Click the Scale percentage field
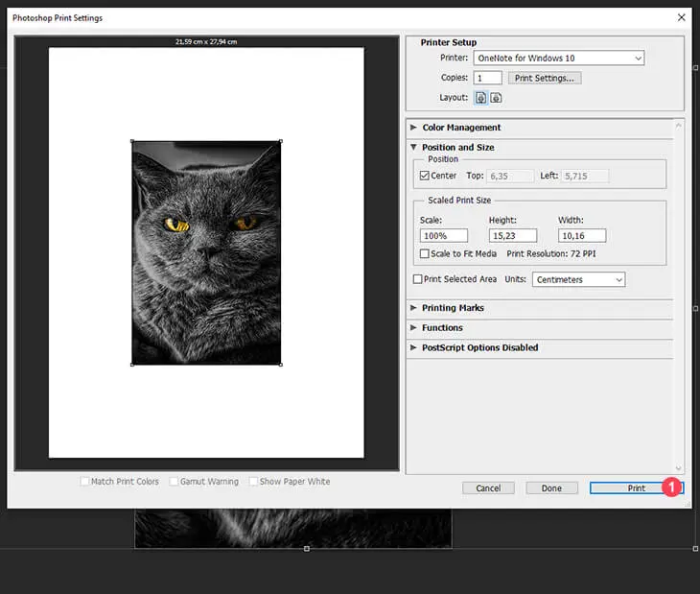 pos(444,236)
